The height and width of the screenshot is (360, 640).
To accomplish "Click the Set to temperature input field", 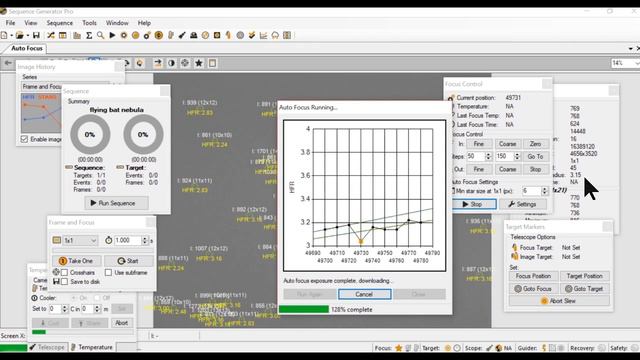I will pyautogui.click(x=55, y=309).
